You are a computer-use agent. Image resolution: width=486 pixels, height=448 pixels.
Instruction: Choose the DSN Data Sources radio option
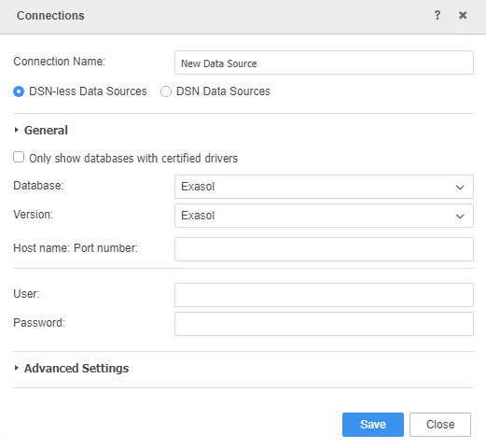tap(166, 91)
